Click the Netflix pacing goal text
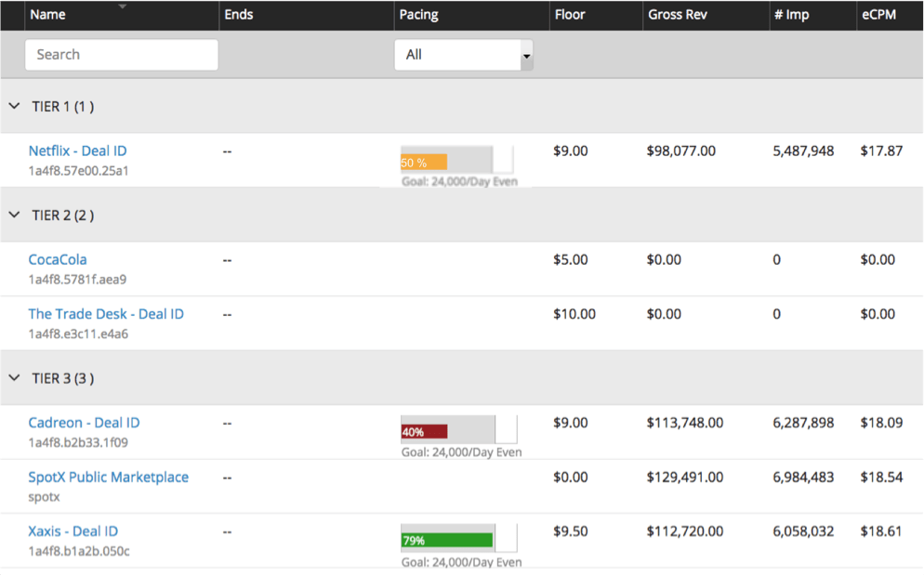The image size is (924, 576). tap(459, 181)
